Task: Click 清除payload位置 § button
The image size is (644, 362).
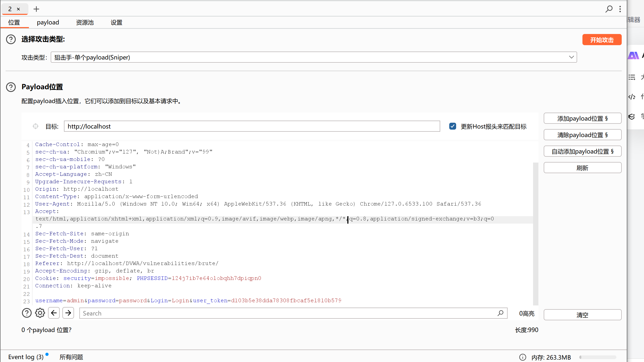Action: [582, 135]
